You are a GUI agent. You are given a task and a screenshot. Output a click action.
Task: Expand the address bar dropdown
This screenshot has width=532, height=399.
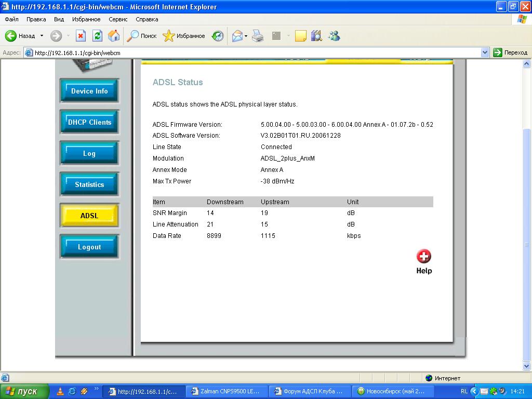(x=485, y=52)
